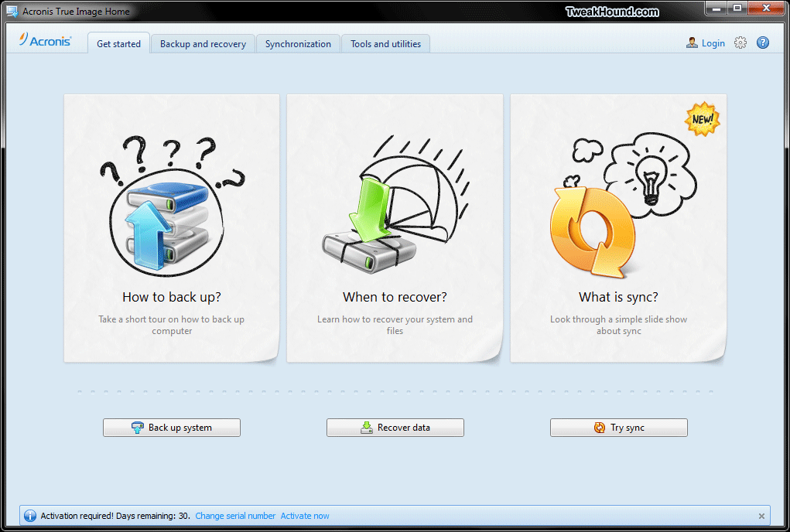Click the Change serial number link
The height and width of the screenshot is (532, 790).
[235, 516]
